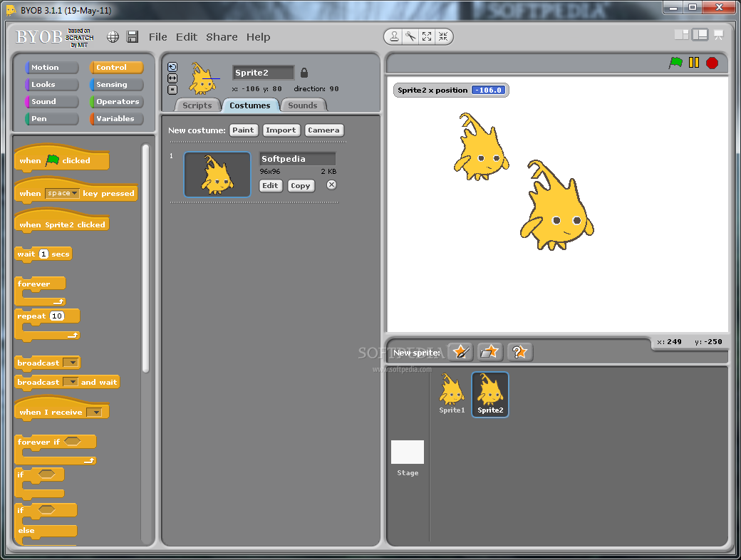Click the when Sprite2 clicked block
This screenshot has width=741, height=560.
pyautogui.click(x=62, y=222)
